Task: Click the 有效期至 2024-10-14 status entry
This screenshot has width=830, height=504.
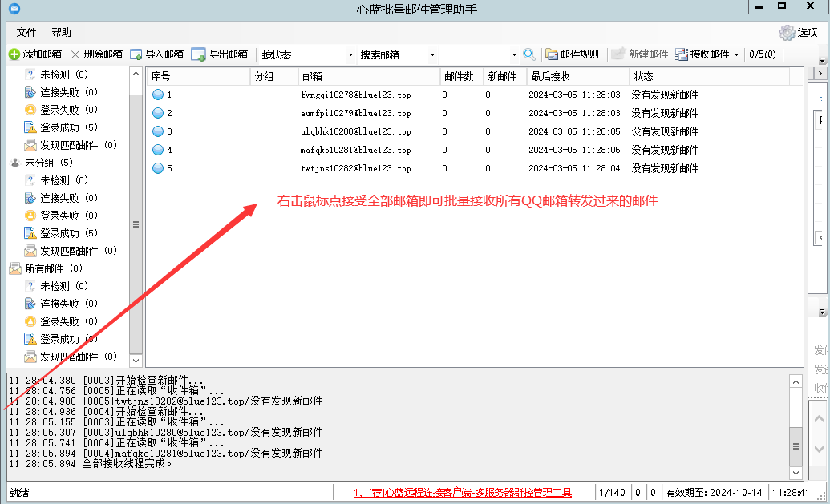Action: pyautogui.click(x=714, y=493)
